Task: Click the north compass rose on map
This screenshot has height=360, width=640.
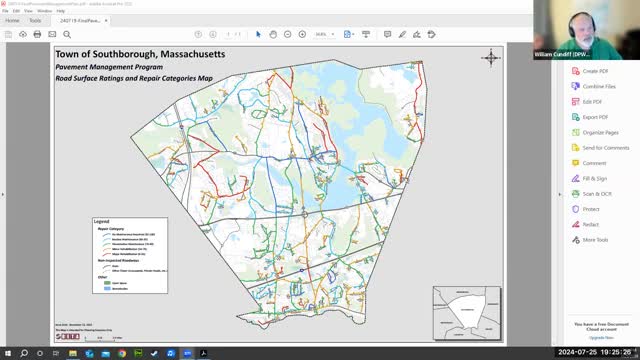Action: (x=491, y=58)
